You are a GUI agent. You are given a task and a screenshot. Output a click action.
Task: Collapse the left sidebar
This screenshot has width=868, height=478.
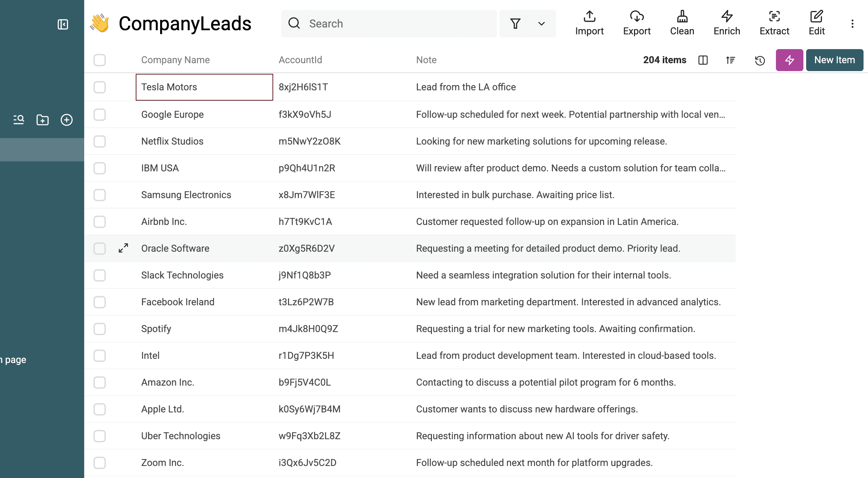click(63, 24)
